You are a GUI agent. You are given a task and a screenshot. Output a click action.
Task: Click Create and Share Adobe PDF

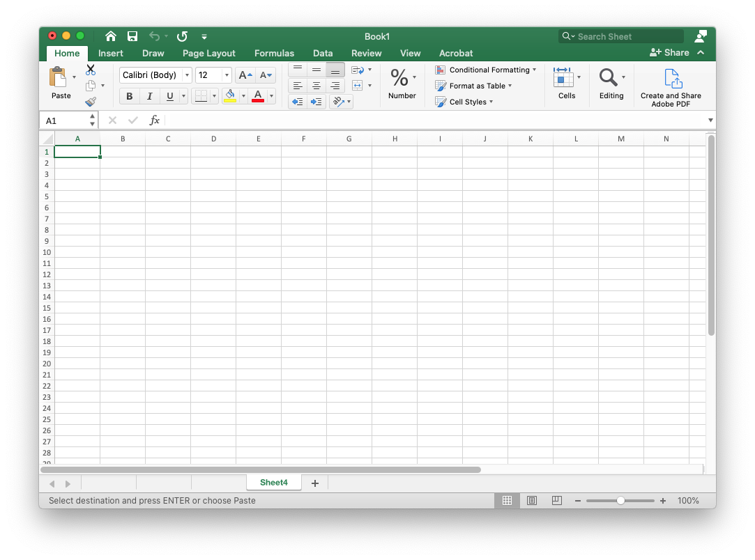coord(671,88)
